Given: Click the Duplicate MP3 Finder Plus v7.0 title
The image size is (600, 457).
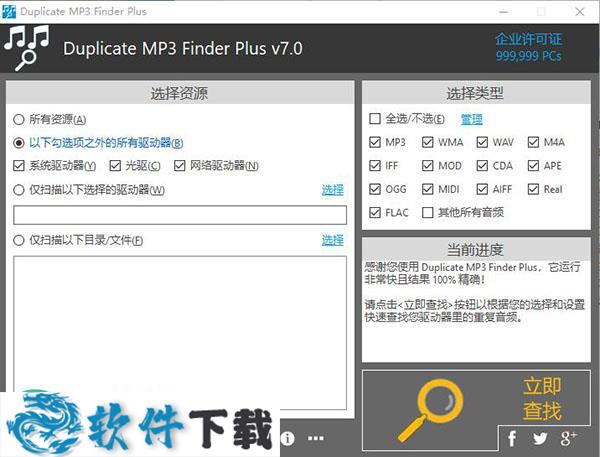Looking at the screenshot, I should point(183,49).
